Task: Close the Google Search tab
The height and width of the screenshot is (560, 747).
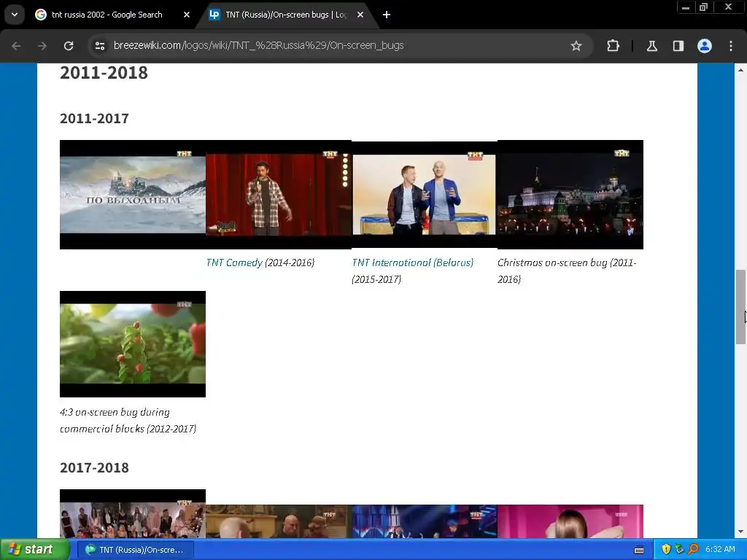Action: click(187, 15)
